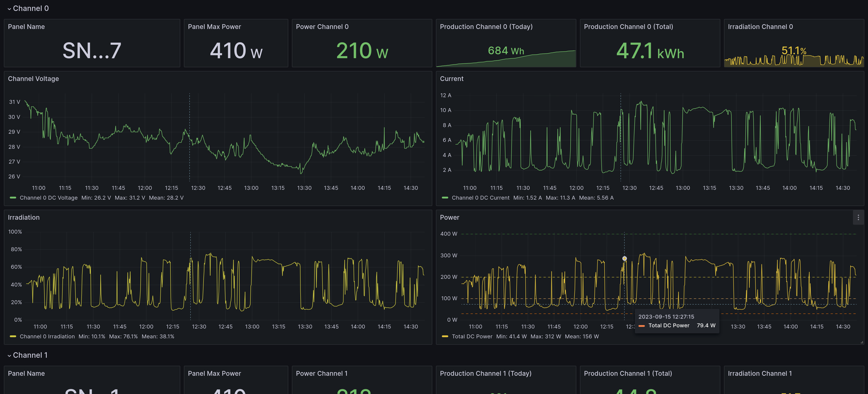Toggle the Channel 0 DC Voltage series label
868x394 pixels.
point(49,198)
